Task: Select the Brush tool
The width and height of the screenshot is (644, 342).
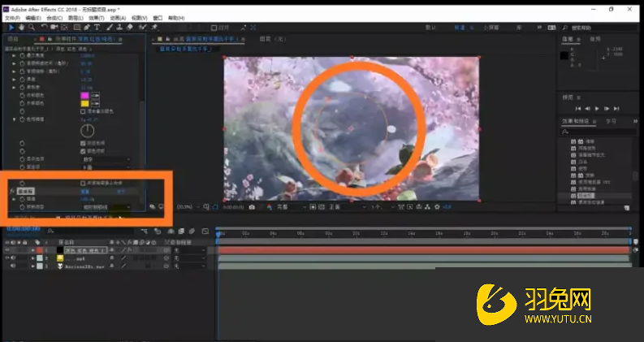Action: click(110, 27)
